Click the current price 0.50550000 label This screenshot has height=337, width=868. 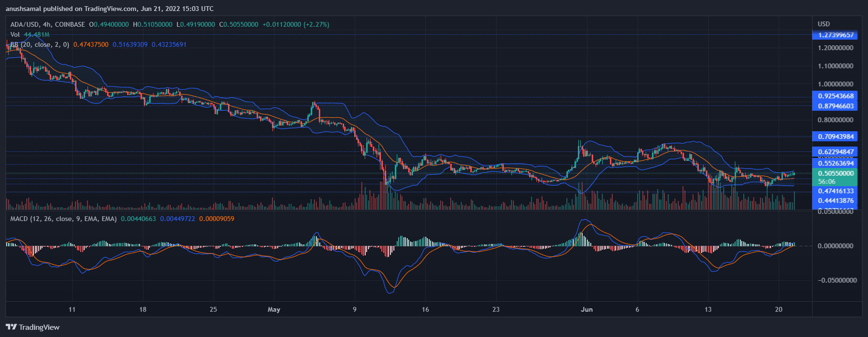coord(835,173)
